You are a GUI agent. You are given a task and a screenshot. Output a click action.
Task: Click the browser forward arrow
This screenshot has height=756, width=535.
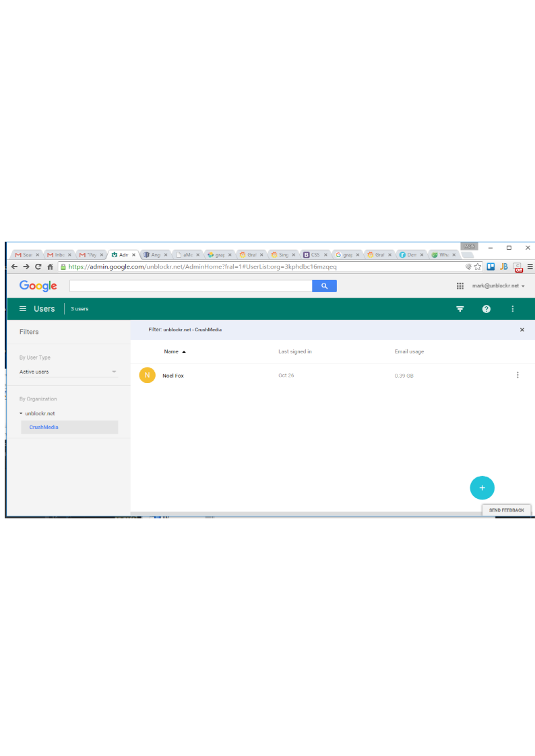click(x=26, y=267)
